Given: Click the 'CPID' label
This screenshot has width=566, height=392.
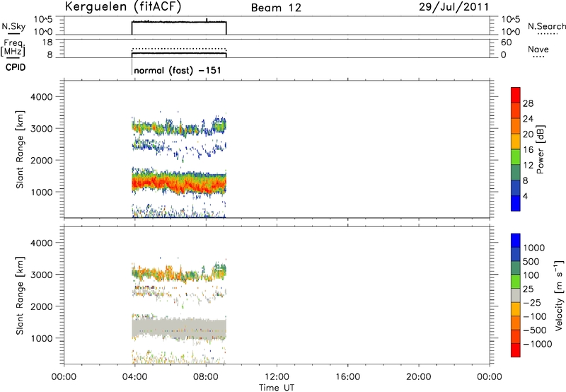Looking at the screenshot, I should click(16, 67).
